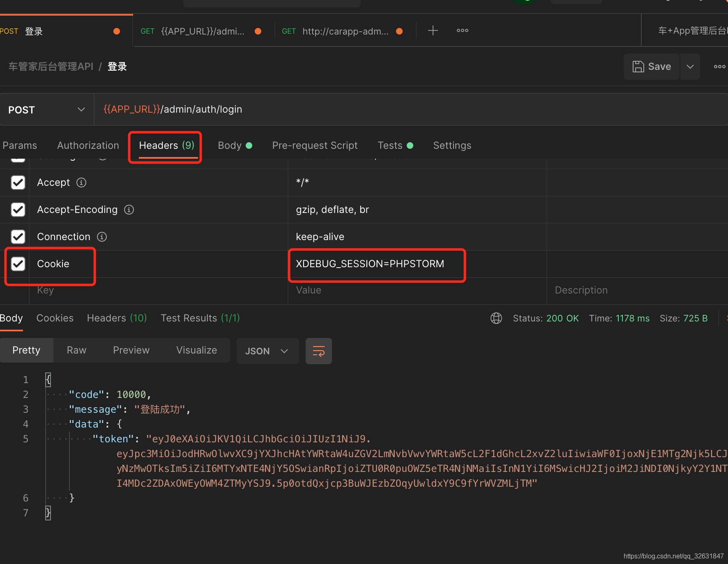The width and height of the screenshot is (728, 564).
Task: Click the info icon next to Accept-Encoding header
Action: 129,210
